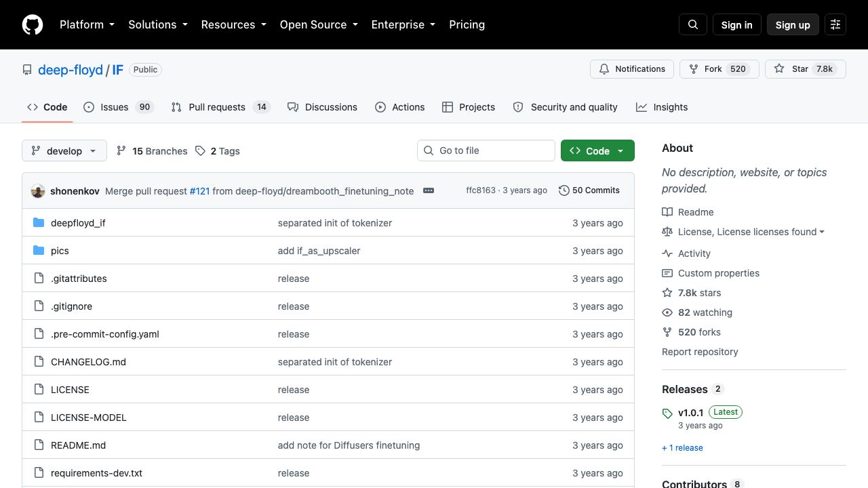Click the deepfloyd_if folder icon

point(39,223)
